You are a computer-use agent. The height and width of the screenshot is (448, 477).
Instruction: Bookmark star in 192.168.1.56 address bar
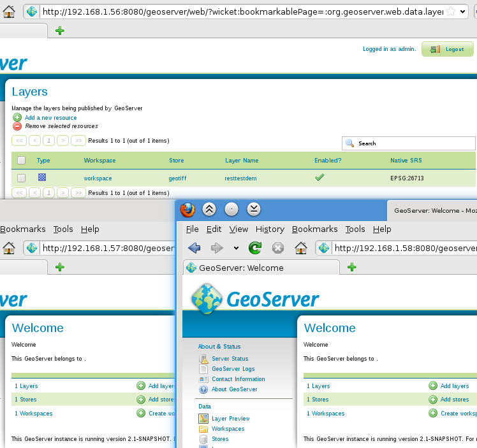(451, 11)
